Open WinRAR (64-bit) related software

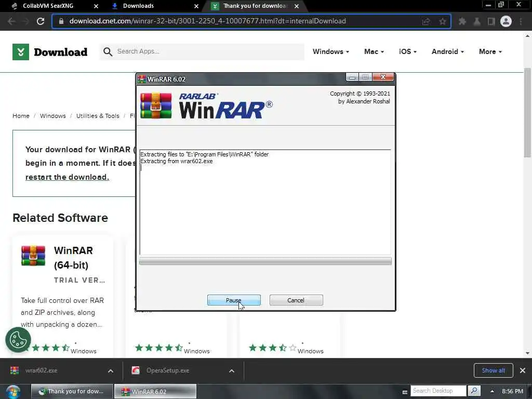[73, 258]
